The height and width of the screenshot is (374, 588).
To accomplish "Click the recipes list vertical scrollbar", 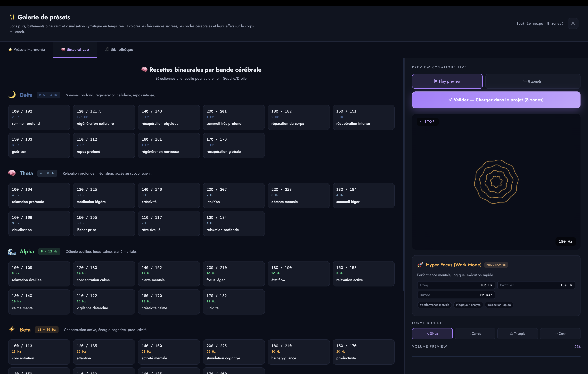I will click(404, 174).
